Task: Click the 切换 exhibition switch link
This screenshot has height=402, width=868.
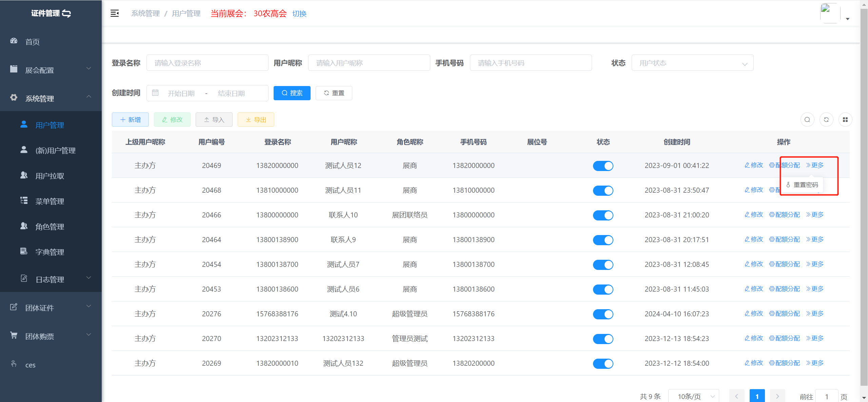Action: point(299,14)
